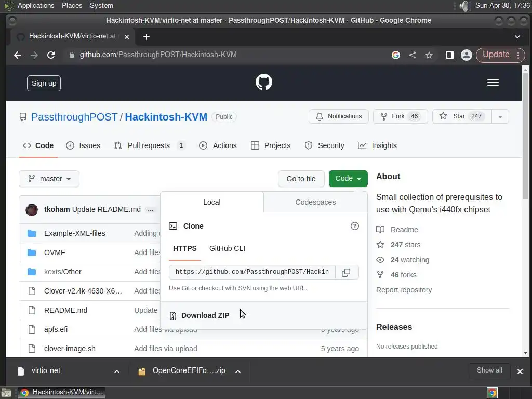Open the Chrome profile avatar

point(466,55)
